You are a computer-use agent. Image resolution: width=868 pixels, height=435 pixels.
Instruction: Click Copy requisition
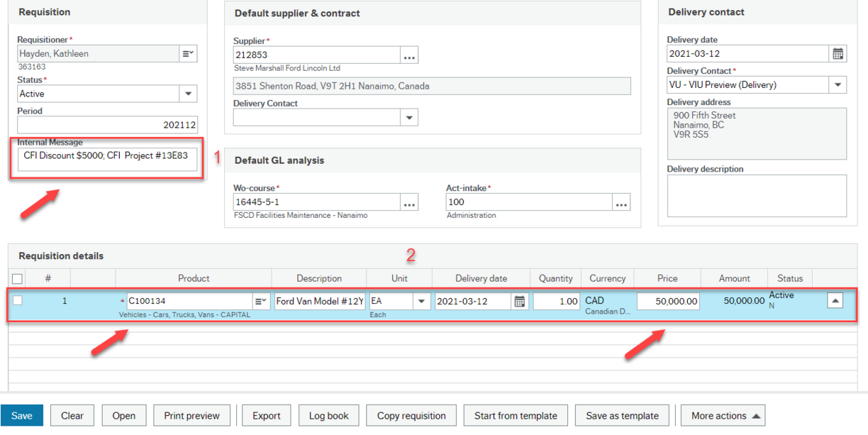click(411, 416)
